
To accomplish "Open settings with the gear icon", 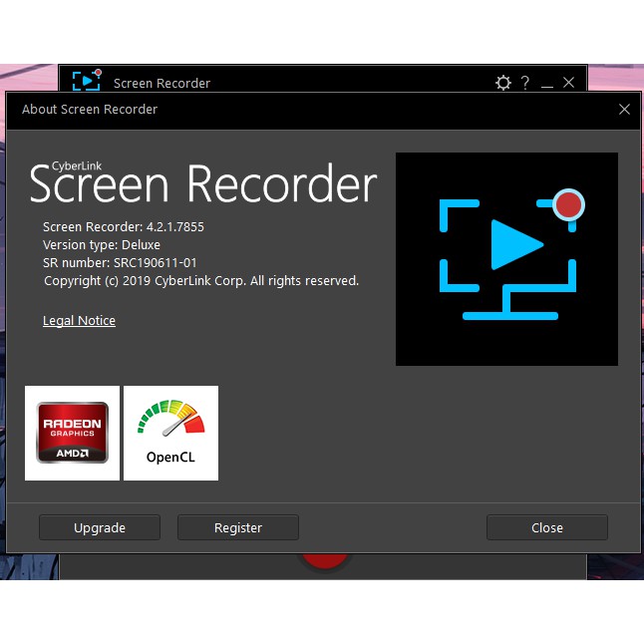I will 503,83.
